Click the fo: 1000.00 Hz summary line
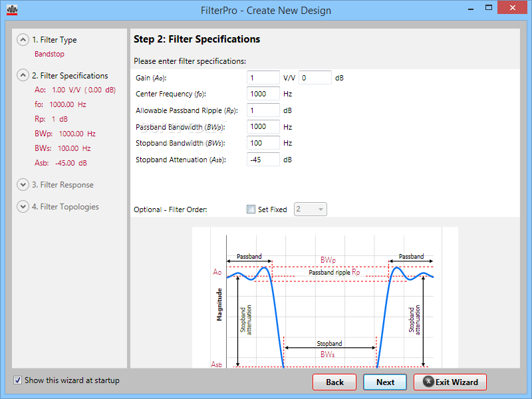 click(61, 104)
